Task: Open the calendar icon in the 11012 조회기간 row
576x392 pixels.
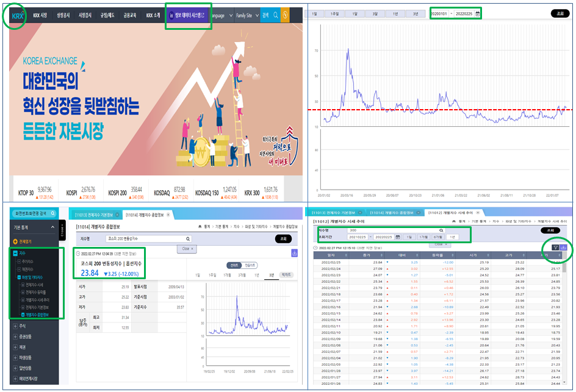Action: pyautogui.click(x=398, y=237)
